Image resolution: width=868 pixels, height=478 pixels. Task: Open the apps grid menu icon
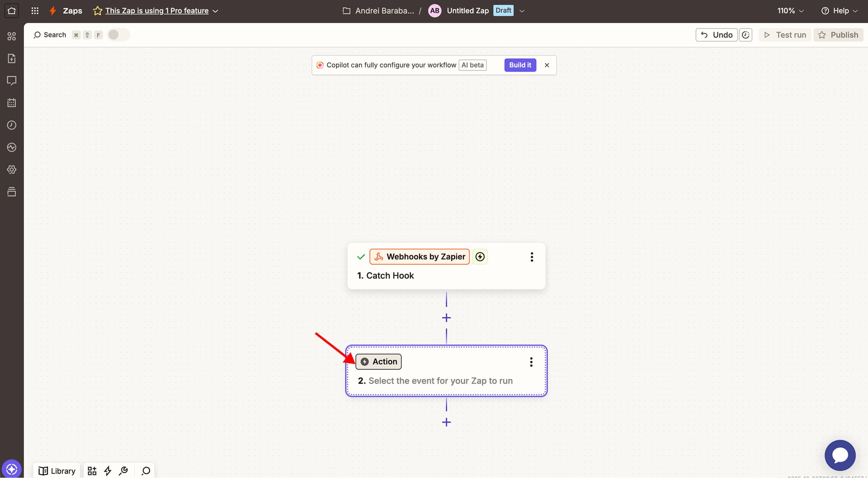(x=35, y=10)
